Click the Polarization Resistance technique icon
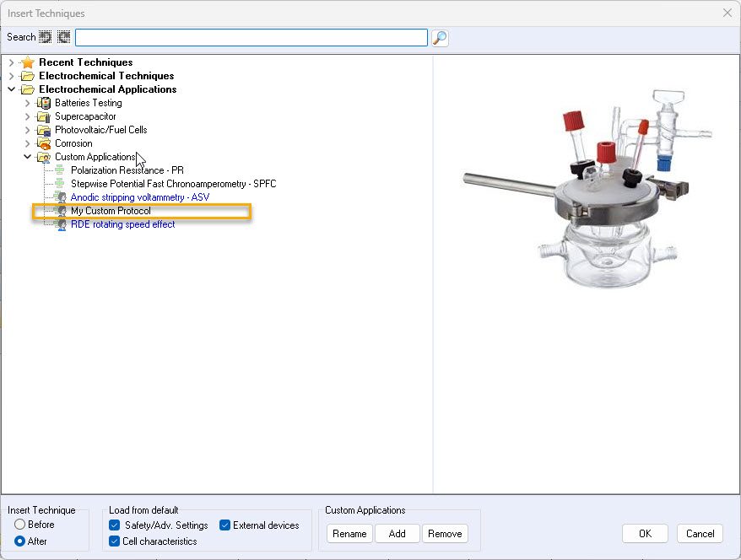 pyautogui.click(x=59, y=170)
